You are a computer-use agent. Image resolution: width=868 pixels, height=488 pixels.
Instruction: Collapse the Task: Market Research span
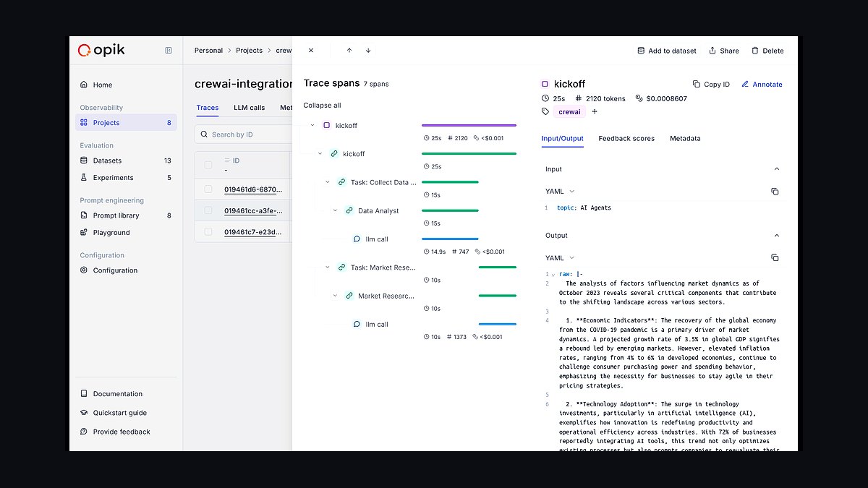click(x=328, y=267)
